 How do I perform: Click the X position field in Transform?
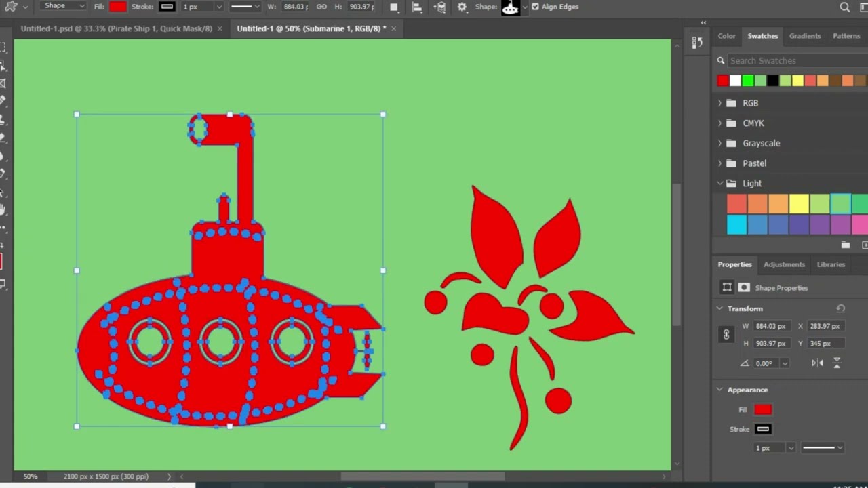click(825, 326)
